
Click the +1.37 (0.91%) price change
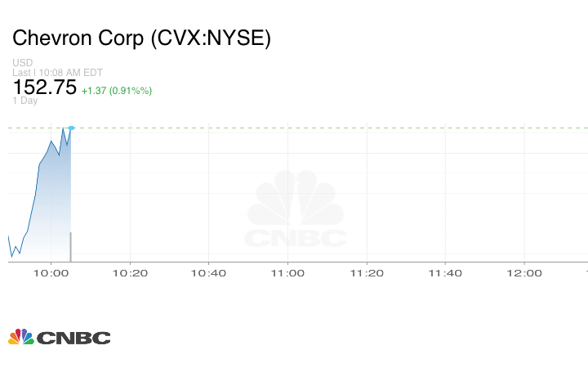coord(116,90)
